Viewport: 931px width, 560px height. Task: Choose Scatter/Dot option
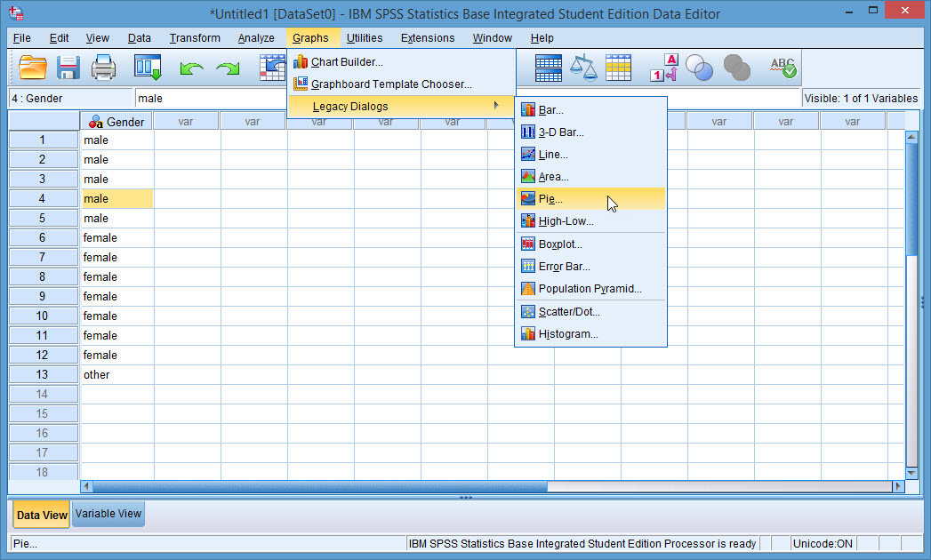point(590,312)
